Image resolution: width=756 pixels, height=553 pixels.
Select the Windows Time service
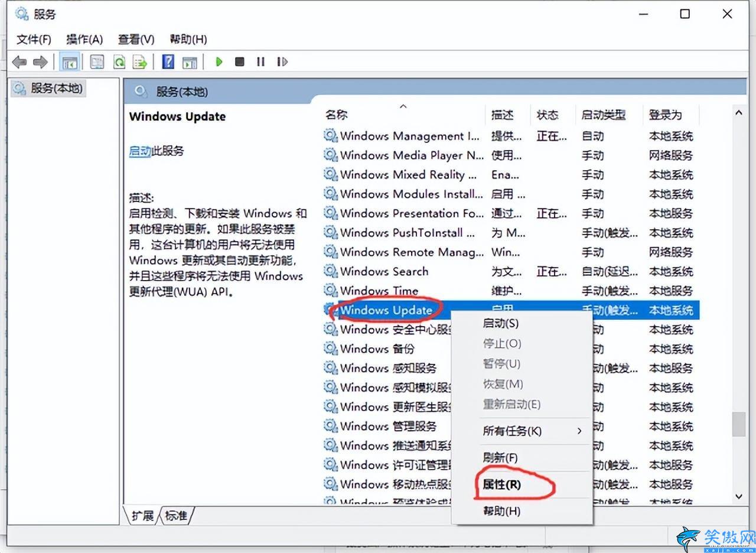tap(511, 291)
